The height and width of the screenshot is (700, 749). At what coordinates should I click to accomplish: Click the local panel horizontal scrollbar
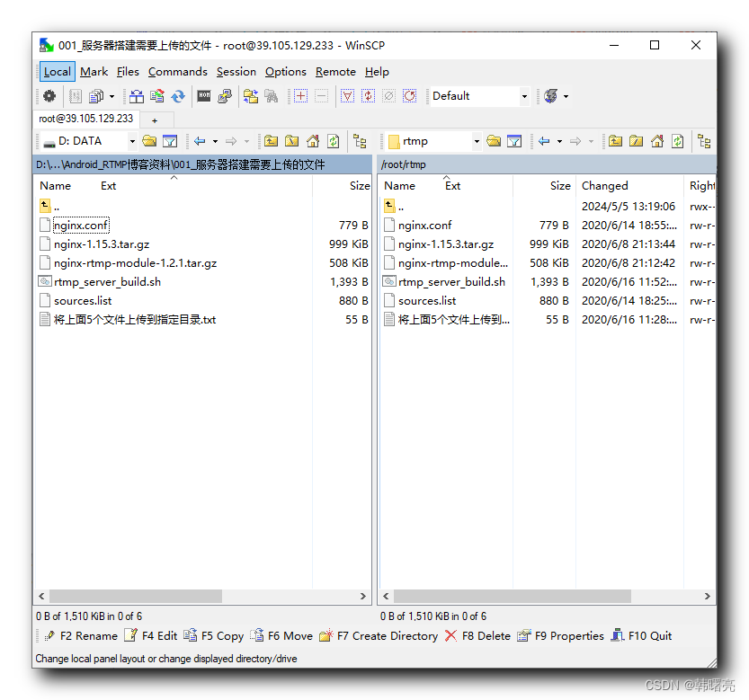(135, 596)
